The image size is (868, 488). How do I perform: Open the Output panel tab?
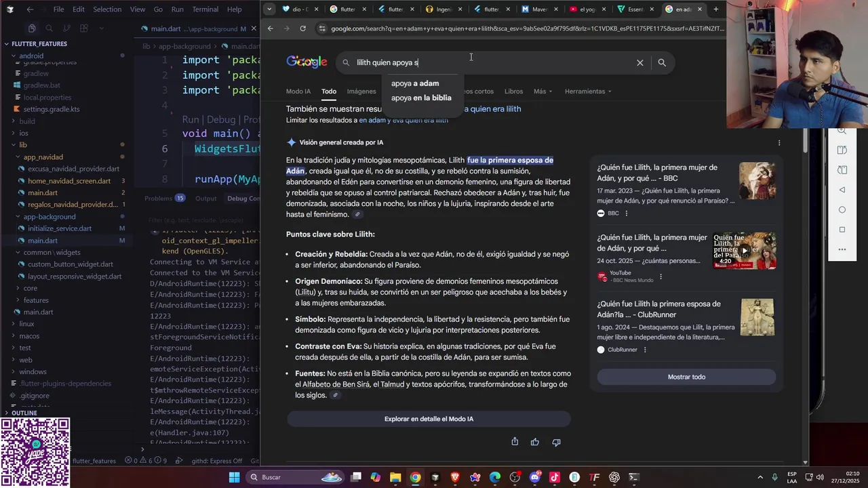click(x=206, y=199)
